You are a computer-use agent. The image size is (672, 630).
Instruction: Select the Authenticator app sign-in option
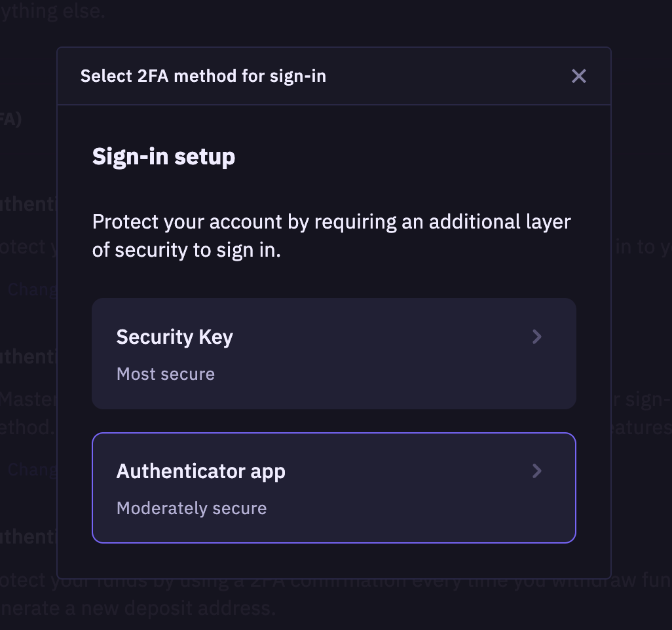coord(333,488)
